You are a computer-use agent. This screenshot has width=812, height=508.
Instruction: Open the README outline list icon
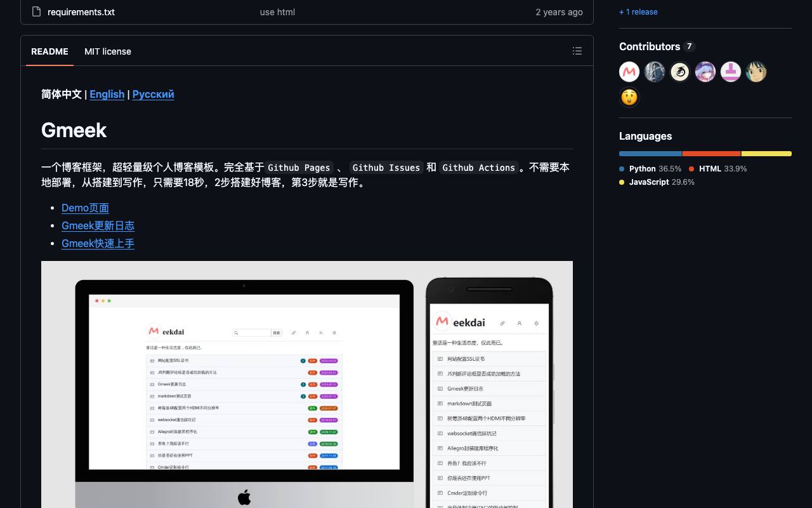pos(577,51)
